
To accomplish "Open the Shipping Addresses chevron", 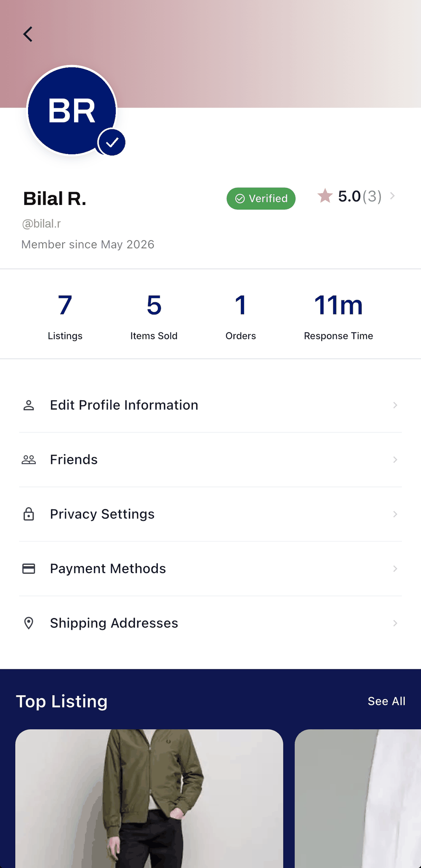I will pyautogui.click(x=395, y=623).
